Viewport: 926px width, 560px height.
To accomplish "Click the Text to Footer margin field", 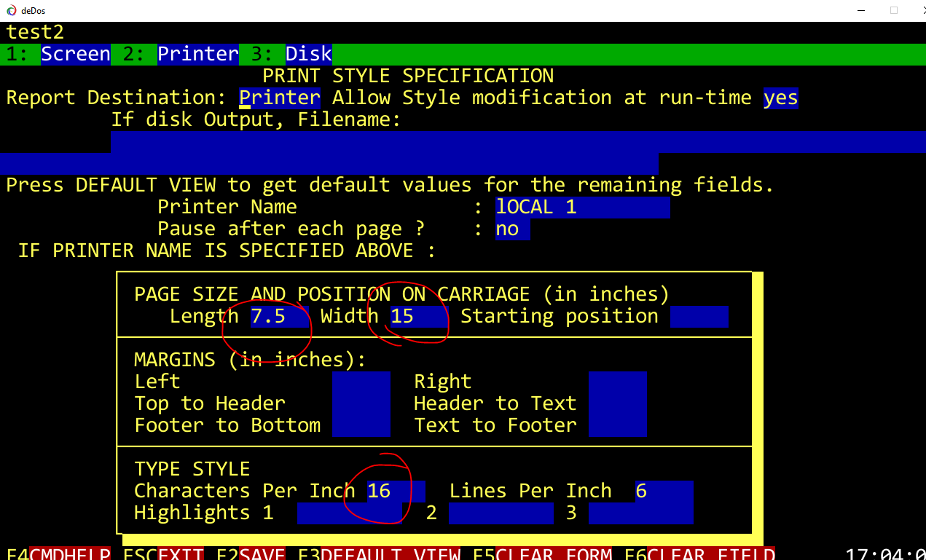I will [x=618, y=426].
